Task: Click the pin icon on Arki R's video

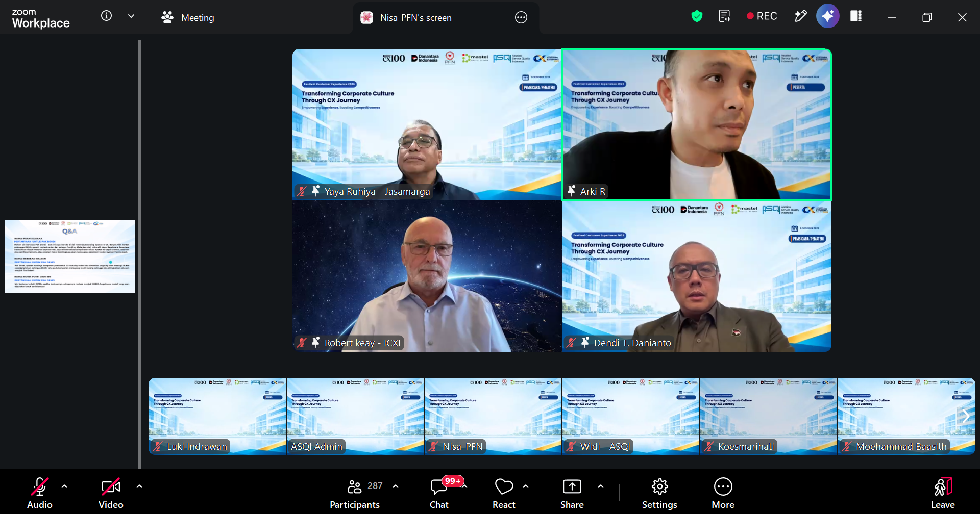Action: coord(572,191)
